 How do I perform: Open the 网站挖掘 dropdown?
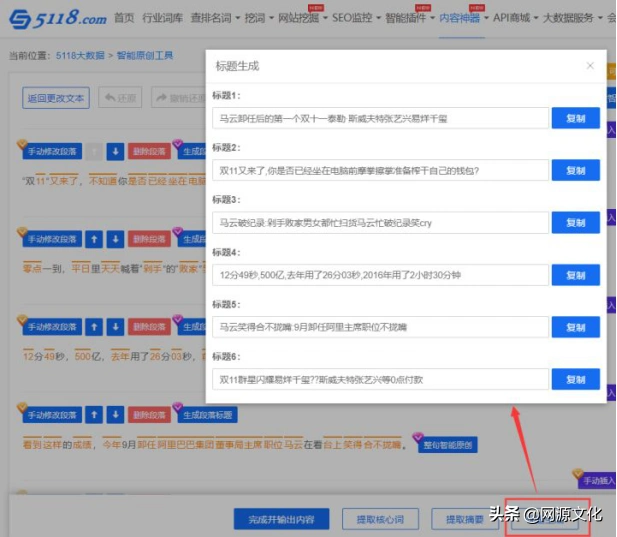click(302, 18)
